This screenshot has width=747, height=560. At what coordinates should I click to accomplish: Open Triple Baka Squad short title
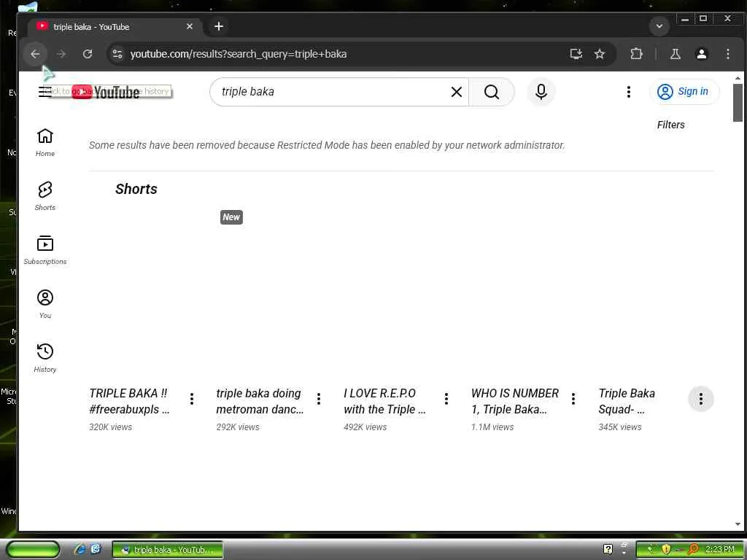pyautogui.click(x=627, y=402)
